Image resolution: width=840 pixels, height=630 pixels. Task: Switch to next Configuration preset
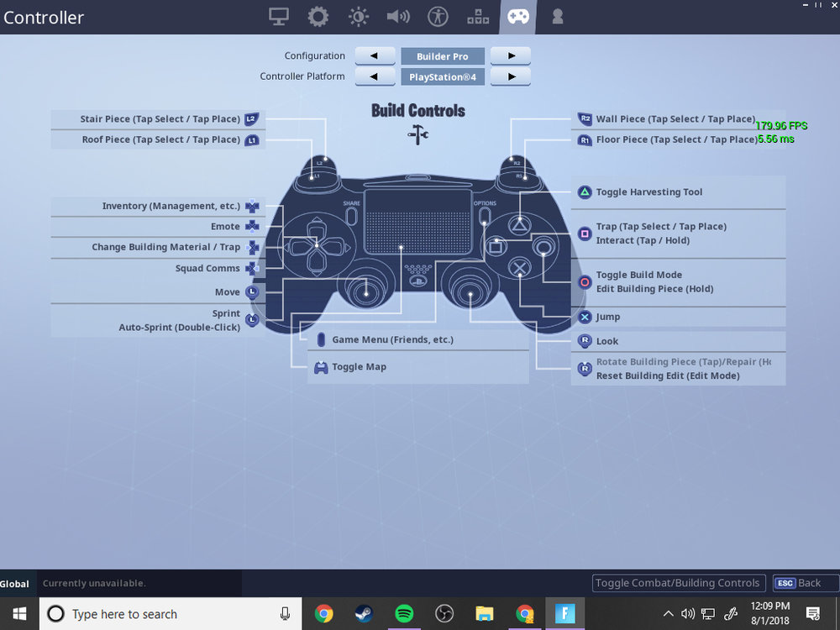pyautogui.click(x=511, y=55)
